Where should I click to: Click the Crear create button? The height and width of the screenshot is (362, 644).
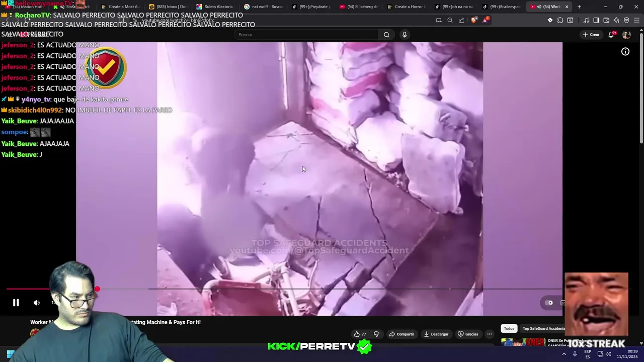(x=591, y=35)
